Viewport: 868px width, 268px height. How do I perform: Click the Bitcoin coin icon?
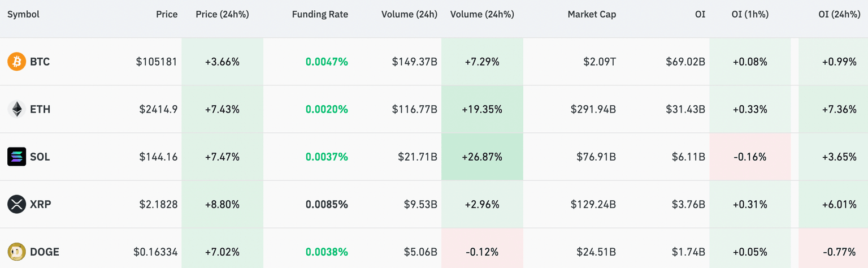point(17,62)
